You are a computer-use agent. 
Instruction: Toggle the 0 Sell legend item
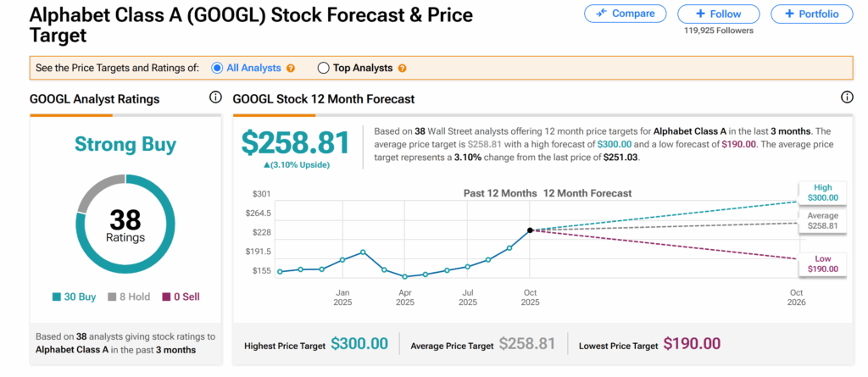click(183, 297)
